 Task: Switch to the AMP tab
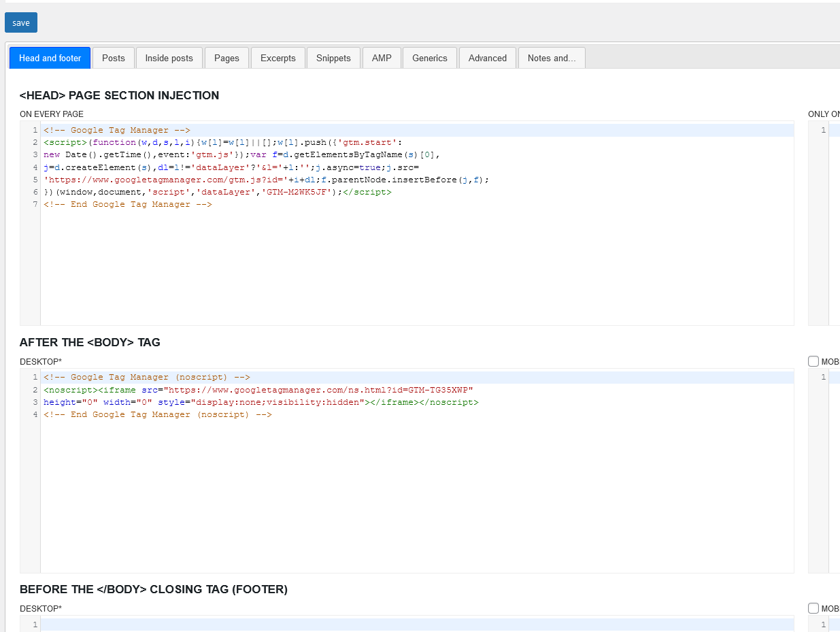pyautogui.click(x=382, y=58)
